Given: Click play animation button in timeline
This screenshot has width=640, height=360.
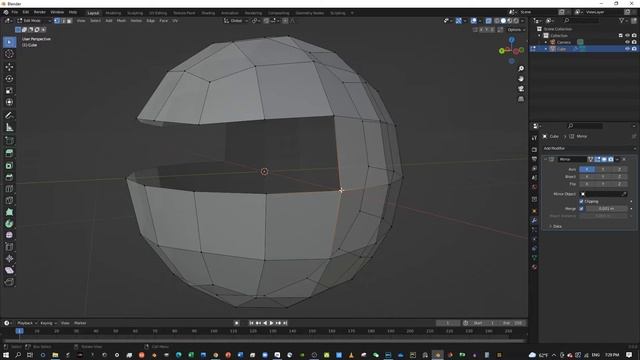Looking at the screenshot, I should coord(271,323).
